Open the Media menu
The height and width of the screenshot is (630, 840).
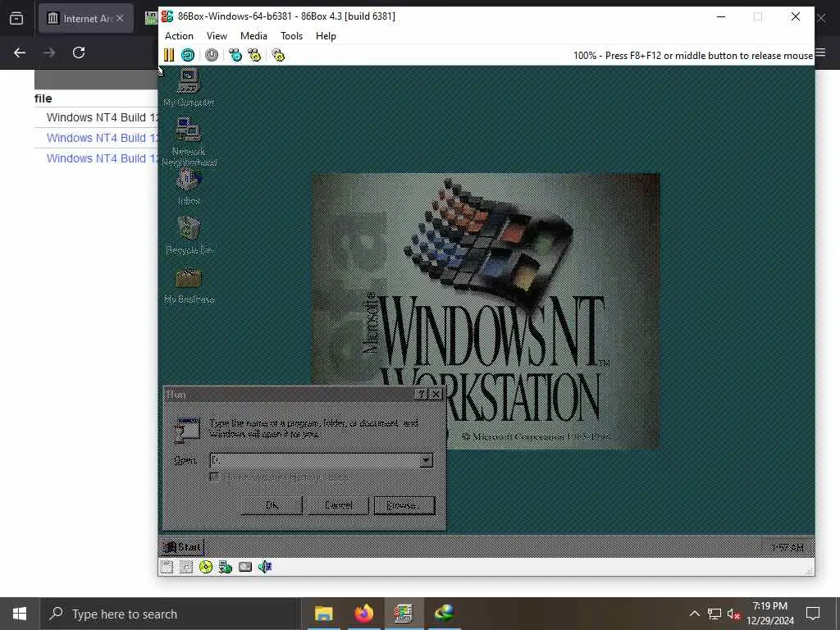tap(253, 36)
